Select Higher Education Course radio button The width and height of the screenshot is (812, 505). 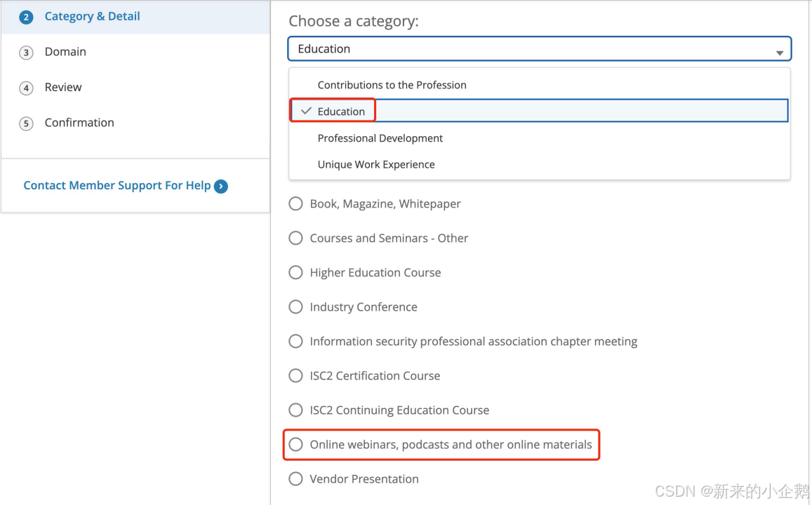(x=296, y=273)
